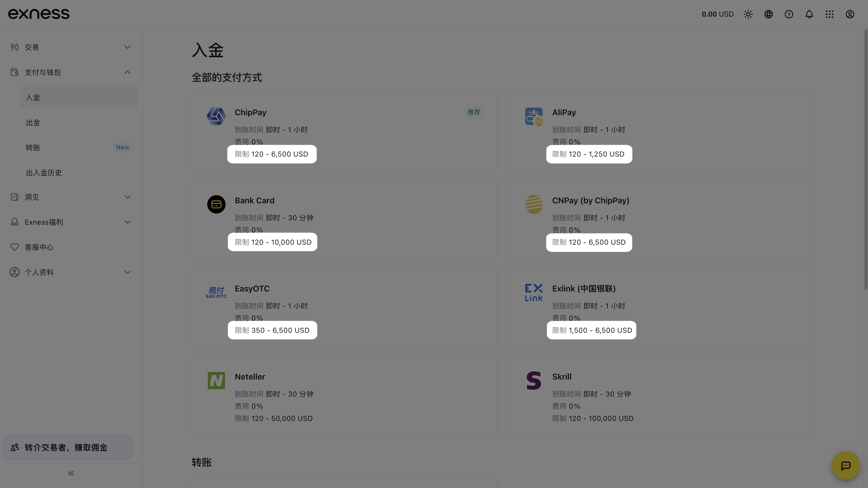Open 客服中心 in the sidebar
Image resolution: width=868 pixels, height=488 pixels.
71,247
